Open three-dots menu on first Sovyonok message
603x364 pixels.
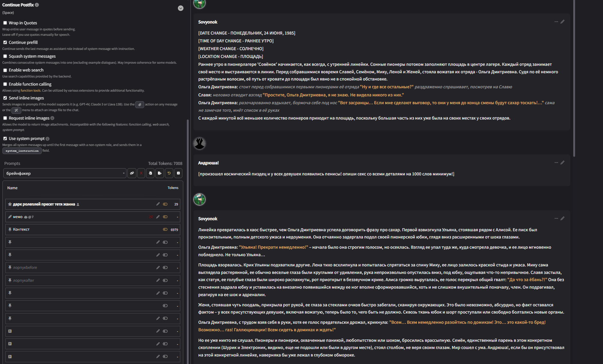click(x=556, y=22)
